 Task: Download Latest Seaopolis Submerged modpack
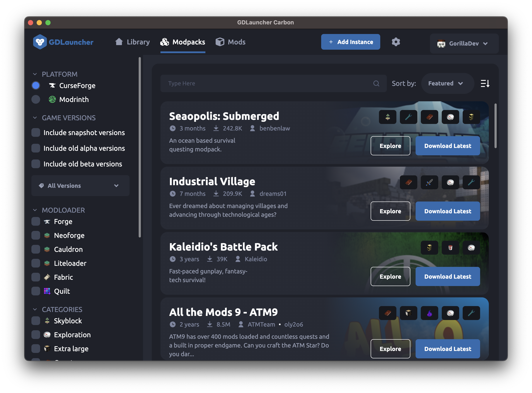pyautogui.click(x=448, y=146)
